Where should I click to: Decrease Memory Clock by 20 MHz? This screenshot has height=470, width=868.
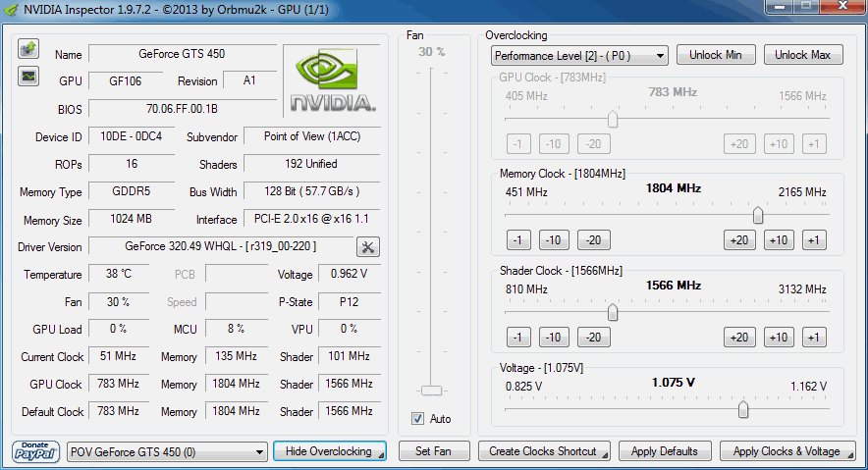(x=593, y=240)
